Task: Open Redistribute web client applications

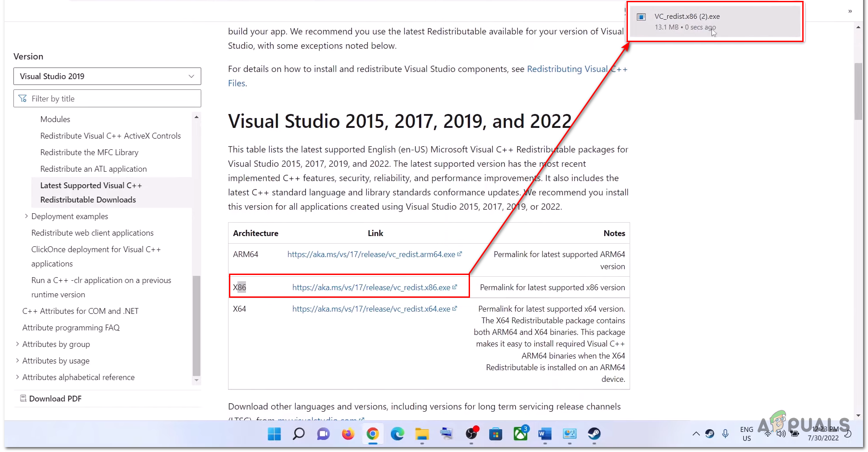Action: 92,233
